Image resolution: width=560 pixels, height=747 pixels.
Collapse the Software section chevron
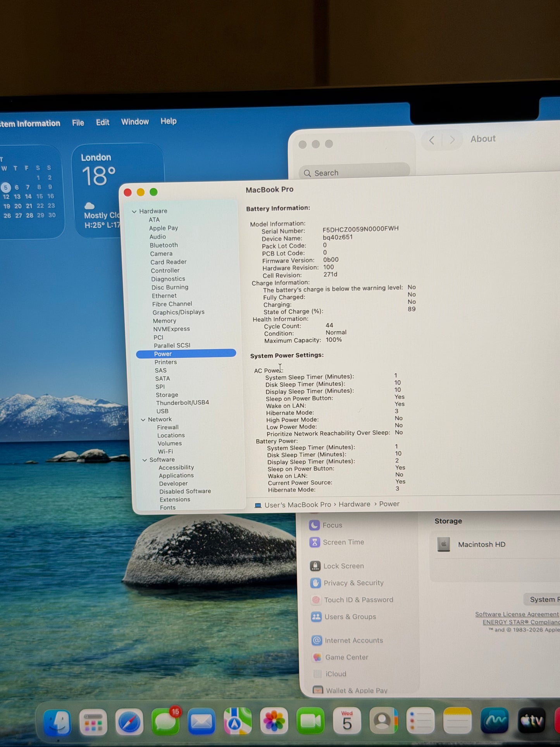pos(145,460)
